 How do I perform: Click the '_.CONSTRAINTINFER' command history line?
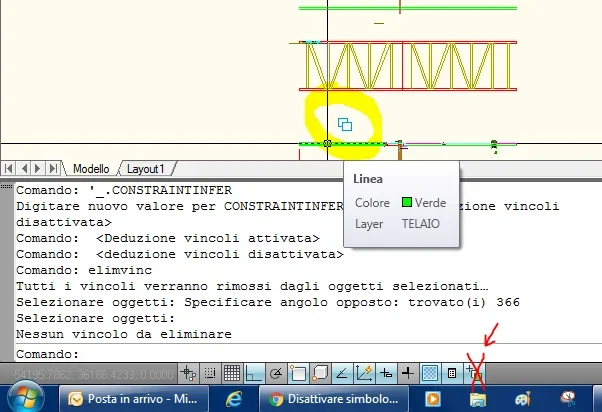pyautogui.click(x=124, y=190)
